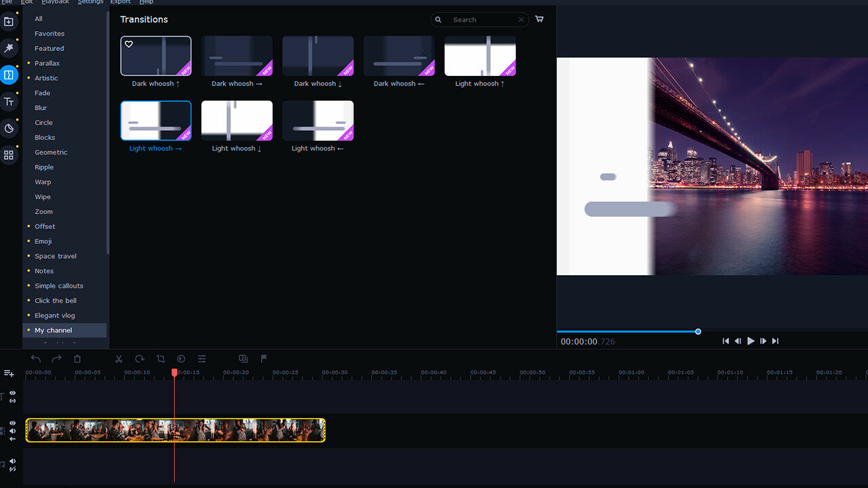Image resolution: width=868 pixels, height=488 pixels.
Task: Open the Filters panel with the wand icon
Action: [9, 48]
